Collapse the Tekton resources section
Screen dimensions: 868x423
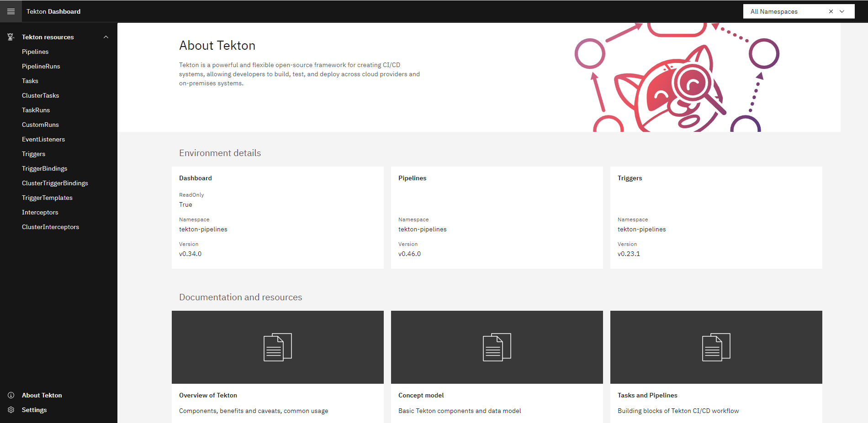pos(106,37)
